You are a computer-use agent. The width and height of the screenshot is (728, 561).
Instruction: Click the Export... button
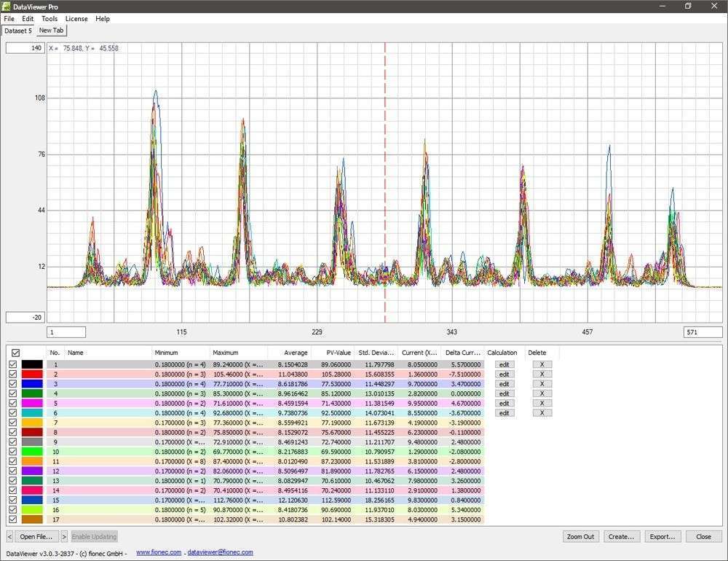(662, 536)
